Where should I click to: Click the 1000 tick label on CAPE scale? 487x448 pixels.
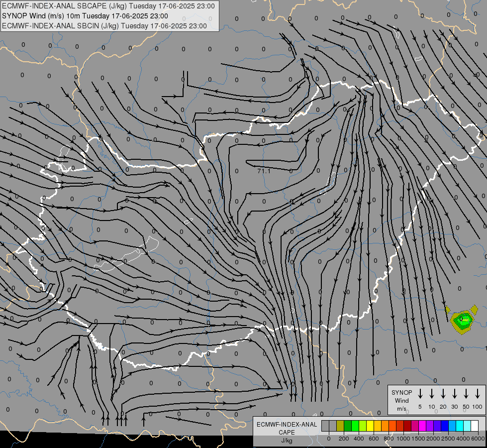[x=403, y=439]
